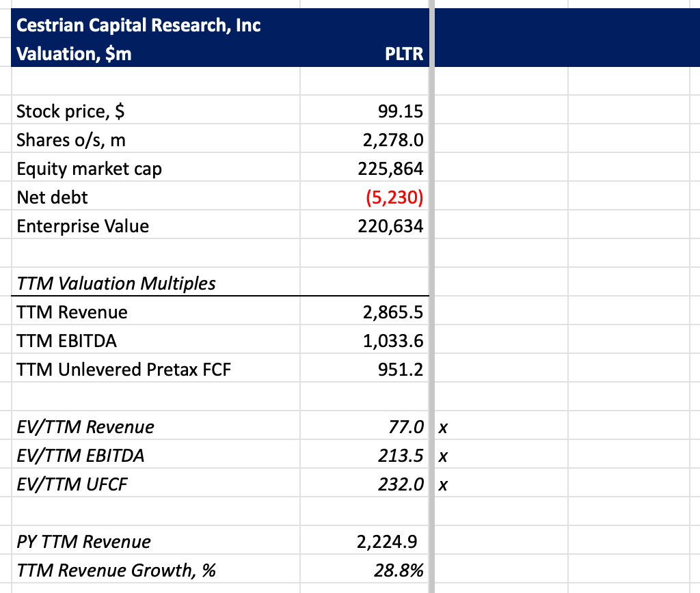Click the 'TTM Revenue Growth, %' label
The width and height of the screenshot is (700, 593).
click(x=116, y=570)
